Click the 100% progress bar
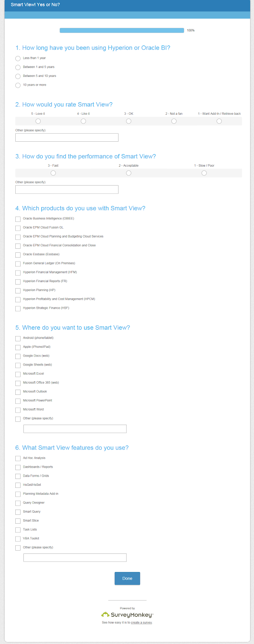This screenshot has height=644, width=254. [122, 31]
